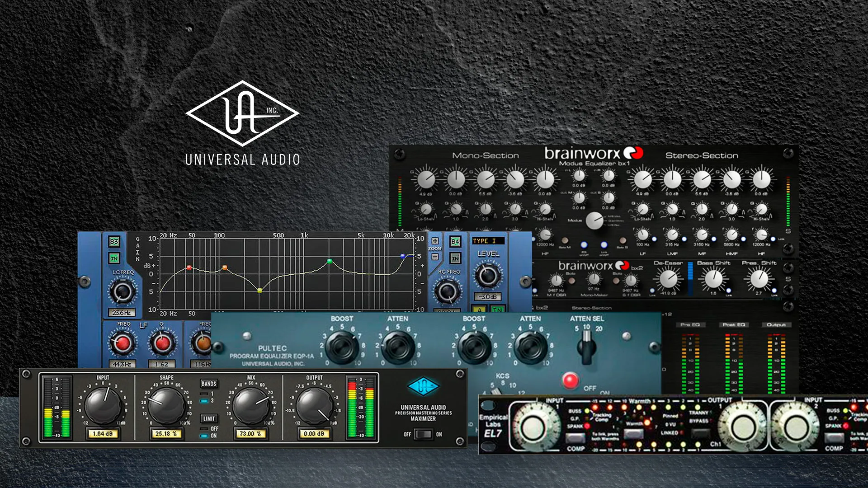The image size is (868, 488).
Task: Select Bands 3 indicator on the Maximizer
Action: coord(204,401)
